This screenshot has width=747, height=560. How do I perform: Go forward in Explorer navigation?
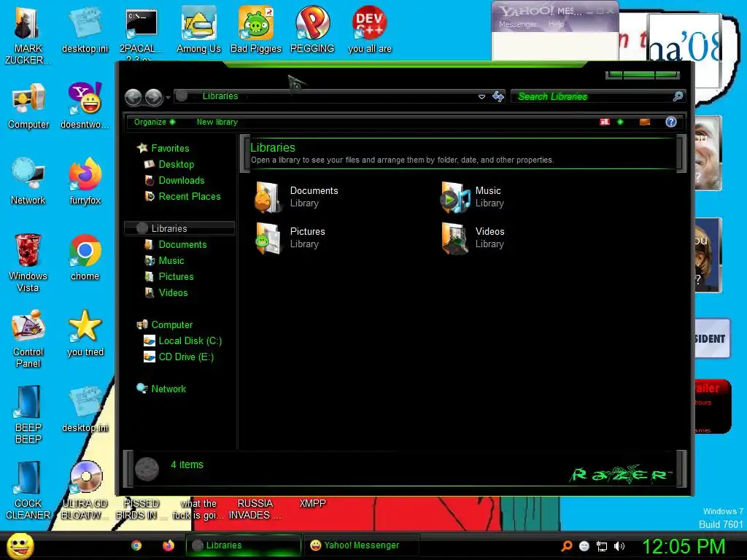click(153, 97)
